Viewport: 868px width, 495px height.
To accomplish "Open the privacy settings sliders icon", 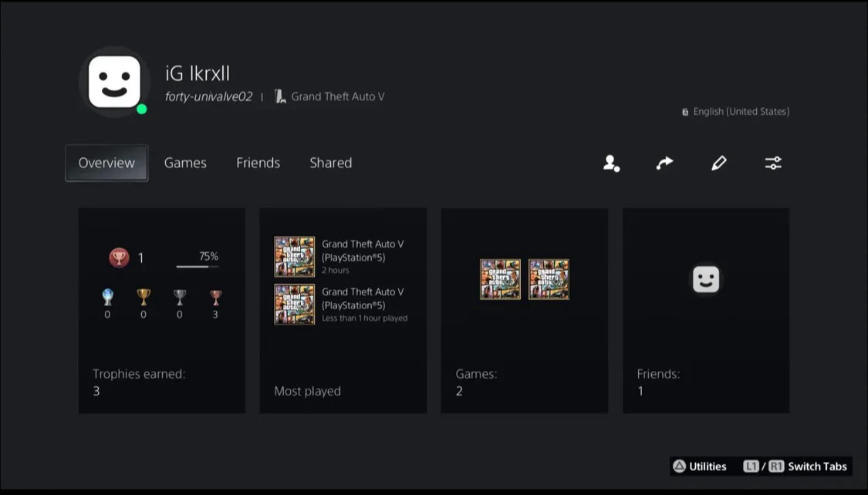I will 773,163.
